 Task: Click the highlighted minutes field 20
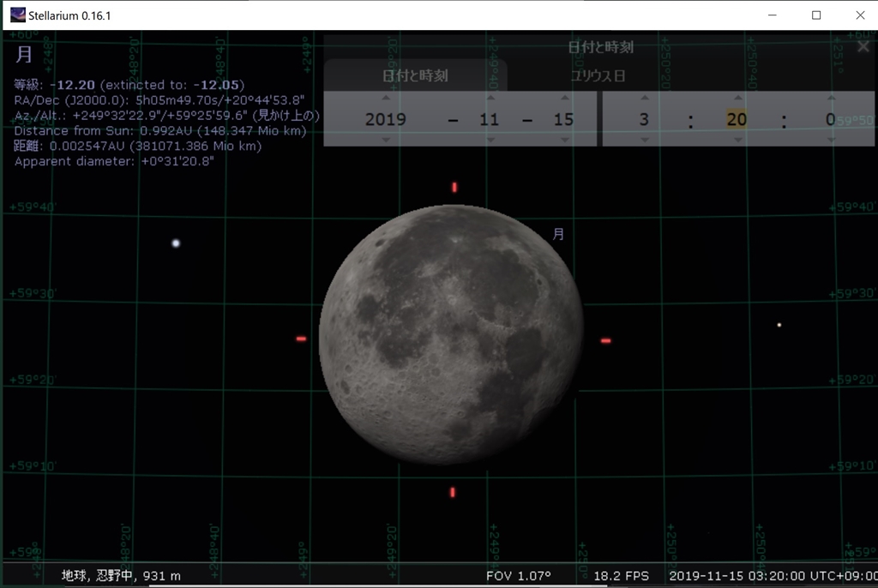[737, 119]
